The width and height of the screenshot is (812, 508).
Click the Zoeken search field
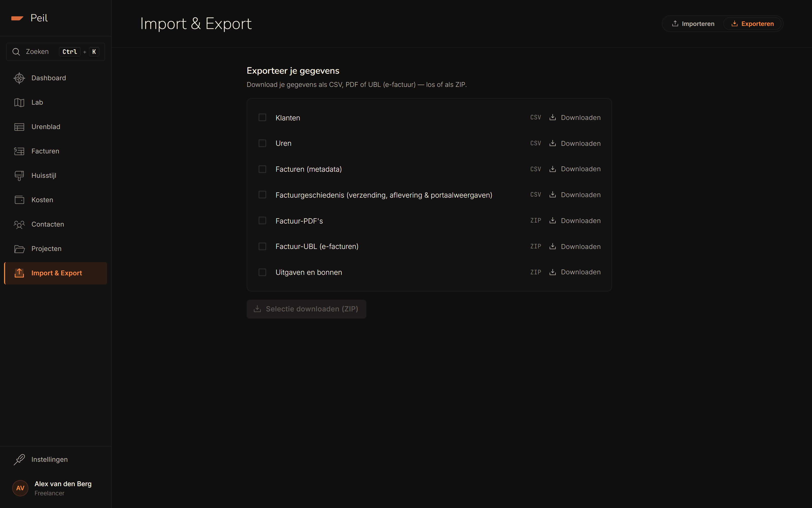56,52
